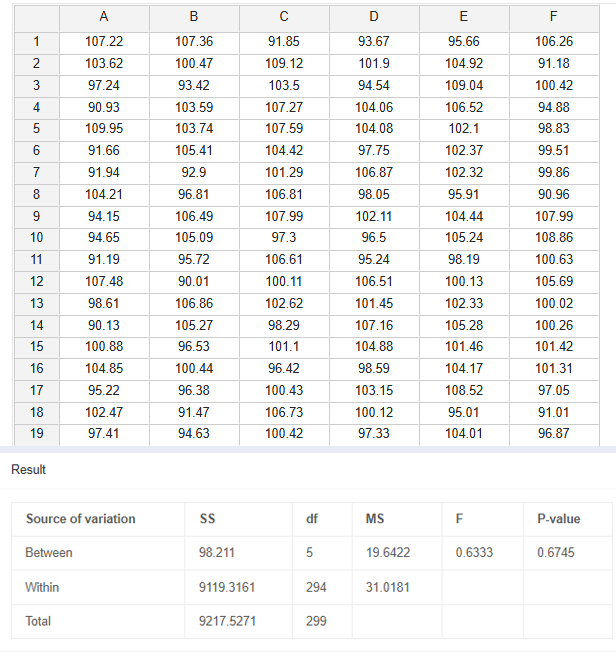616x652 pixels.
Task: Click the Within row label
Action: [43, 587]
